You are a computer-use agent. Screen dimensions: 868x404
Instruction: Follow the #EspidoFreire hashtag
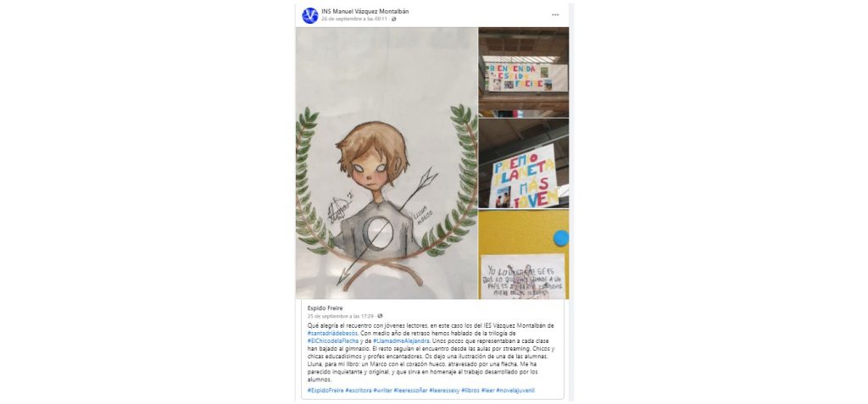point(325,390)
